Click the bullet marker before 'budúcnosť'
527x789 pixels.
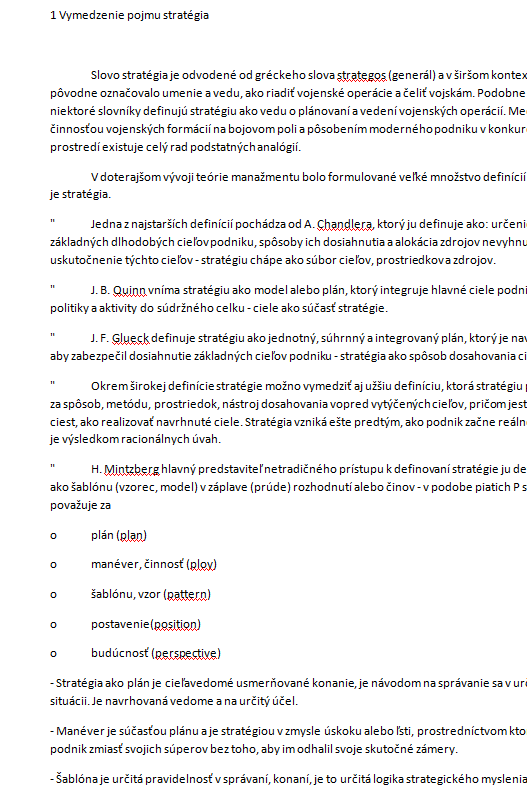tap(53, 654)
